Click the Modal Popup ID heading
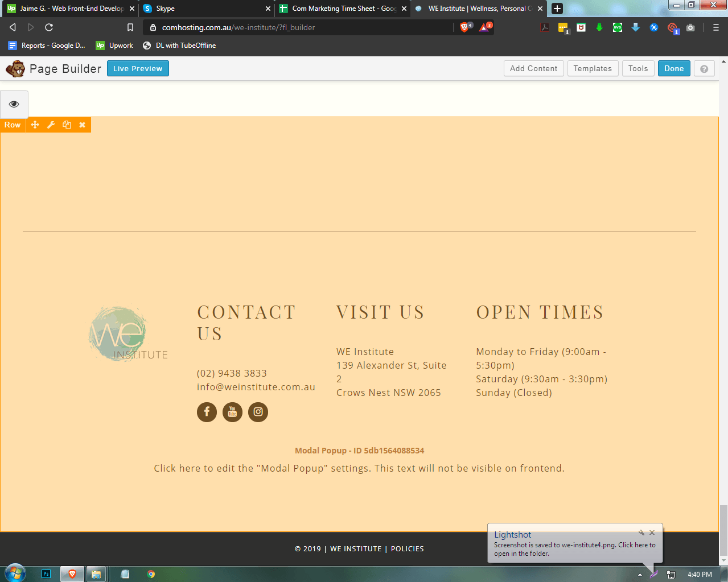This screenshot has width=728, height=582. pos(359,451)
